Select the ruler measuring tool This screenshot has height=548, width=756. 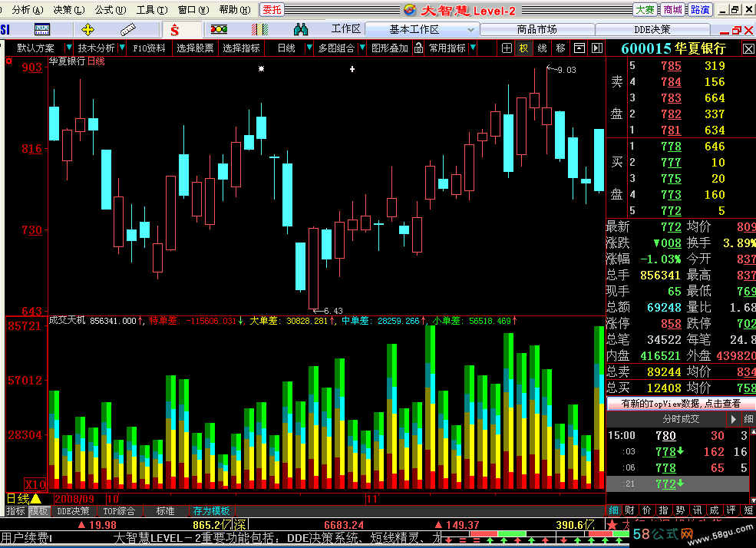click(x=127, y=30)
